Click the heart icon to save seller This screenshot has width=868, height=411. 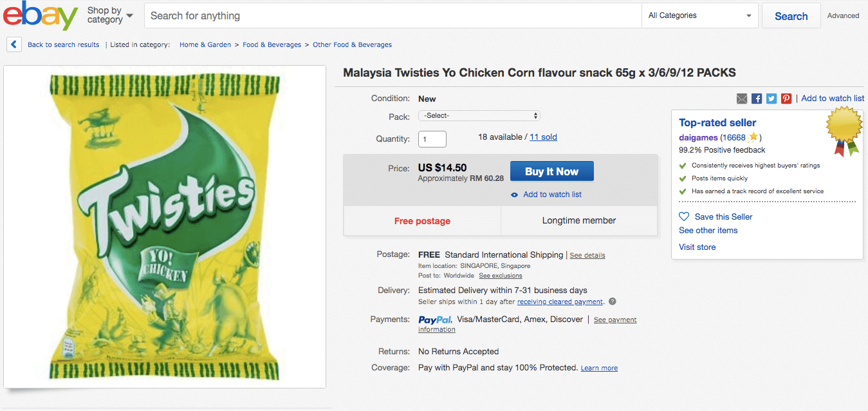684,216
